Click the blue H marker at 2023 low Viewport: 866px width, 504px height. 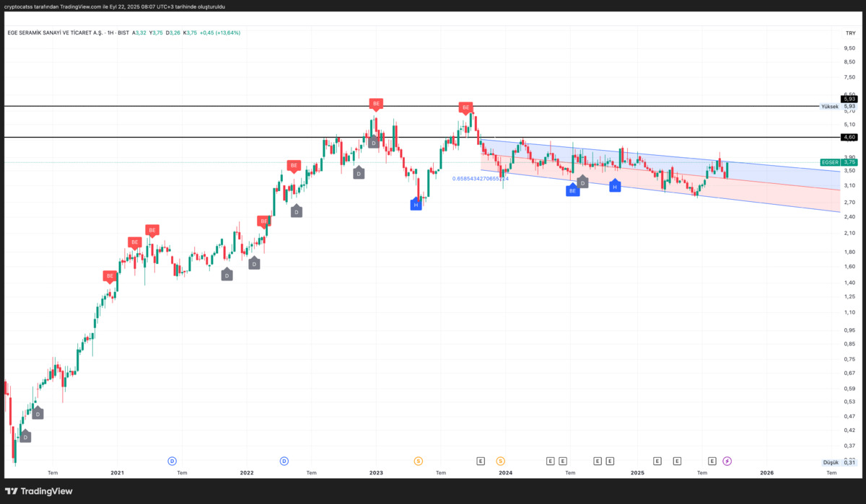416,205
